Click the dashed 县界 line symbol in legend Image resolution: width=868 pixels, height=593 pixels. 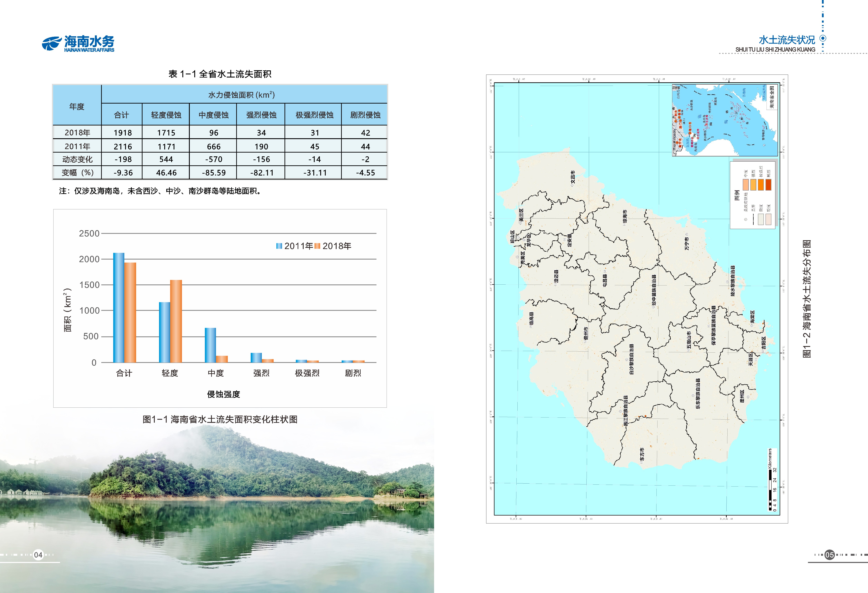[753, 219]
